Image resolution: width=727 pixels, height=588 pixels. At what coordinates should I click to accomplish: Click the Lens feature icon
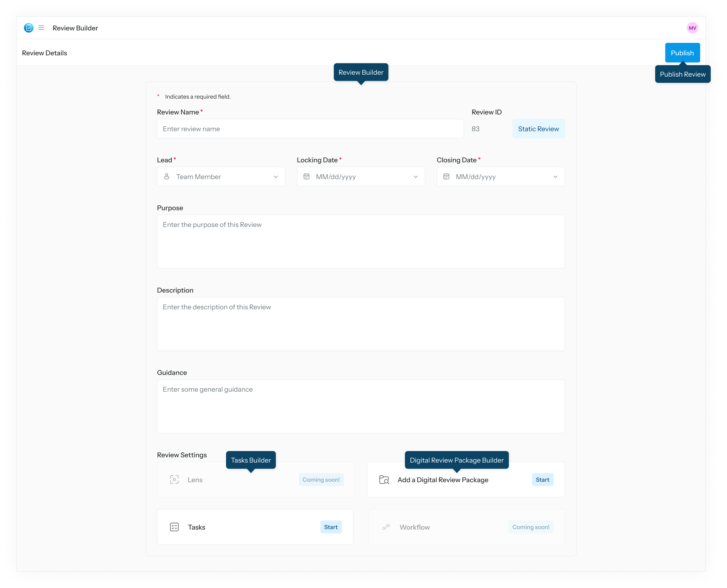coord(174,479)
